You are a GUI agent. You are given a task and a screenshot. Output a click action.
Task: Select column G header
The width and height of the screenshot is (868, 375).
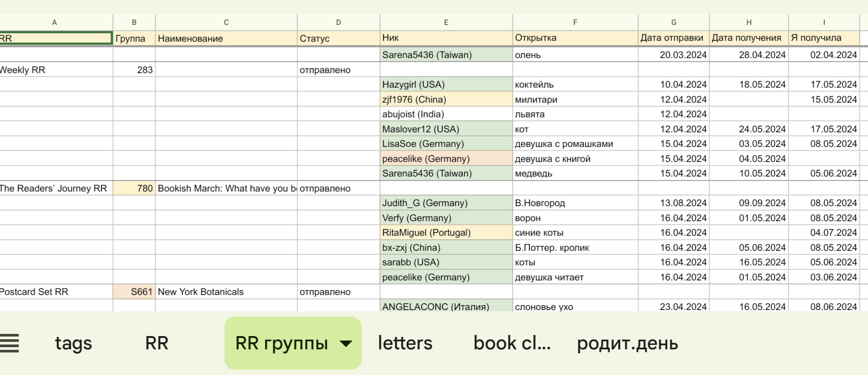coord(674,23)
